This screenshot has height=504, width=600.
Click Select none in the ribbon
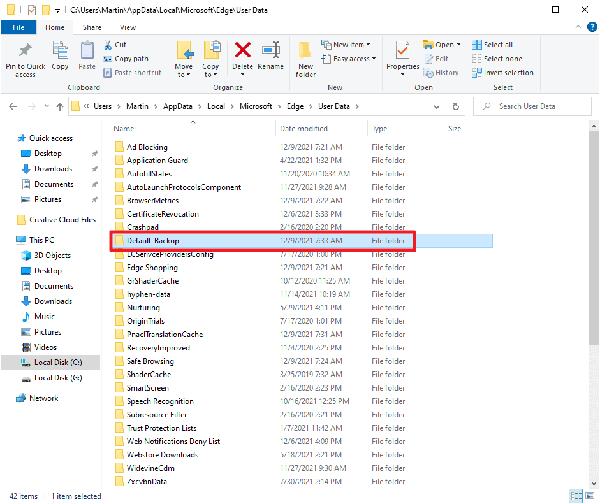497,59
